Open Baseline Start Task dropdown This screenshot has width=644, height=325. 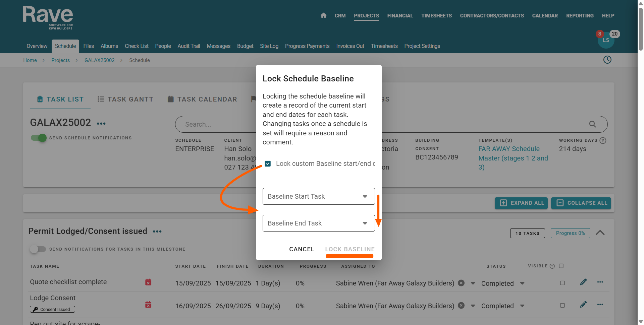pos(318,196)
